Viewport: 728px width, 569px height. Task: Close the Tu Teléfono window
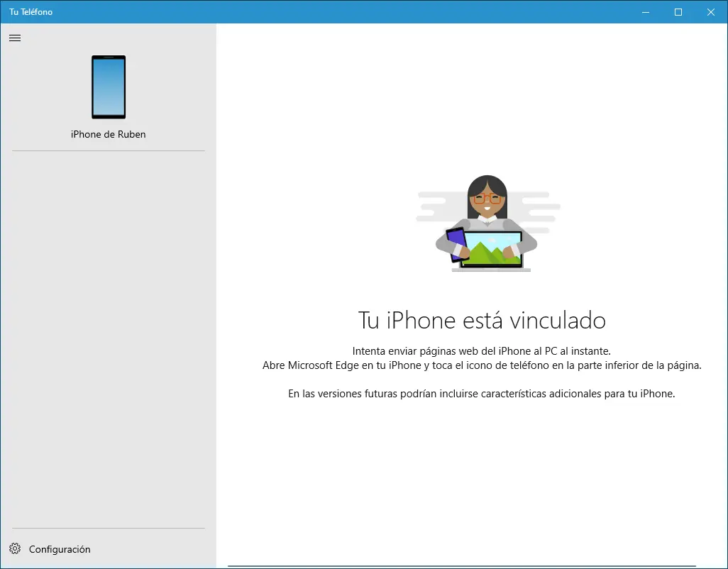[711, 12]
